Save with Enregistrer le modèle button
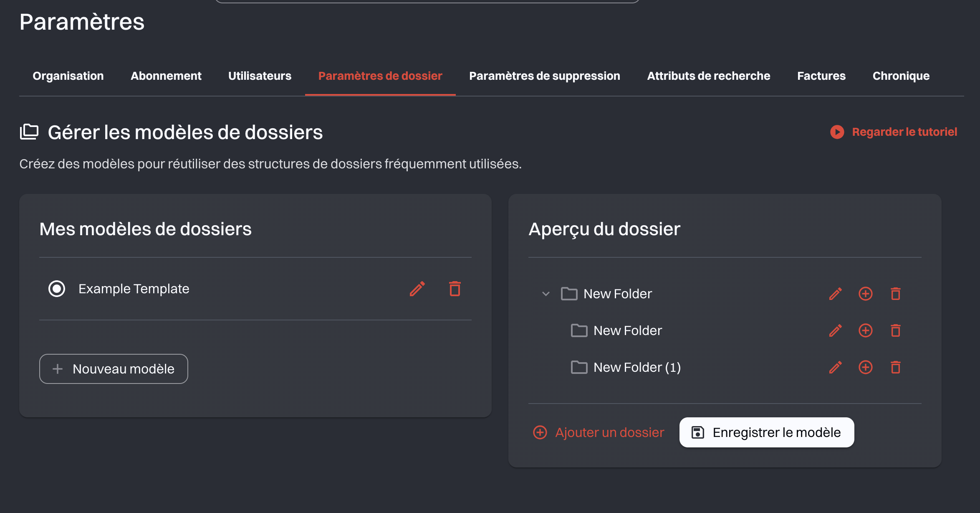 click(x=766, y=432)
